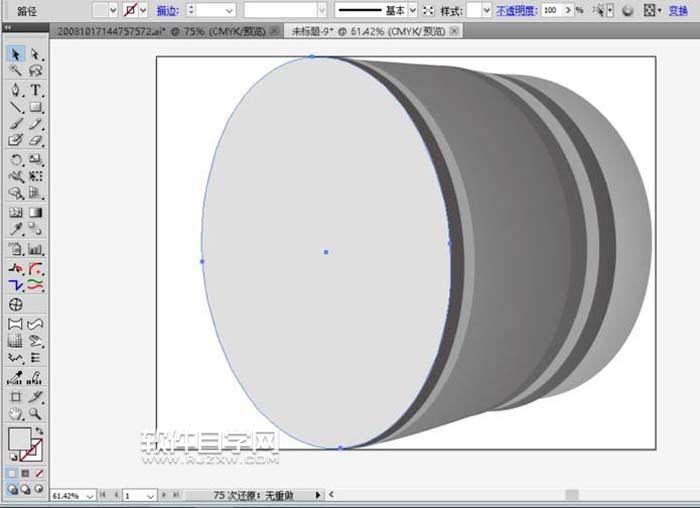
Task: Go to the first artboard
Action: click(x=103, y=495)
